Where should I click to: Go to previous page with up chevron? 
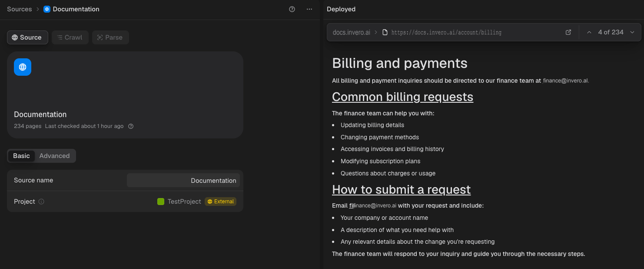click(589, 32)
